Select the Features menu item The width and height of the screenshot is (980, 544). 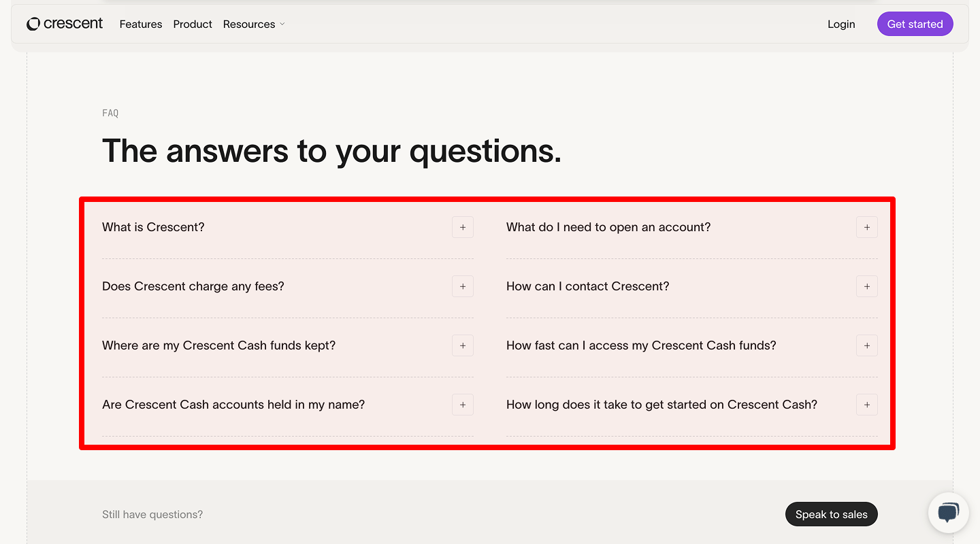click(x=140, y=24)
